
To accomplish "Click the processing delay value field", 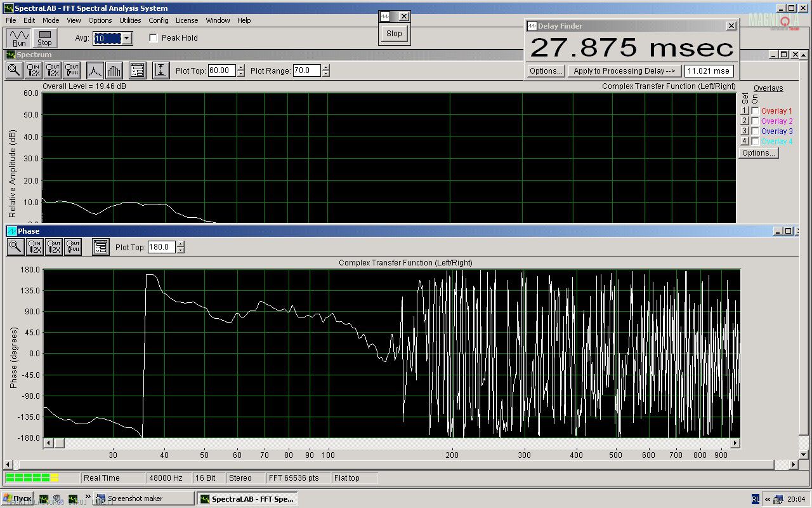I will 709,71.
